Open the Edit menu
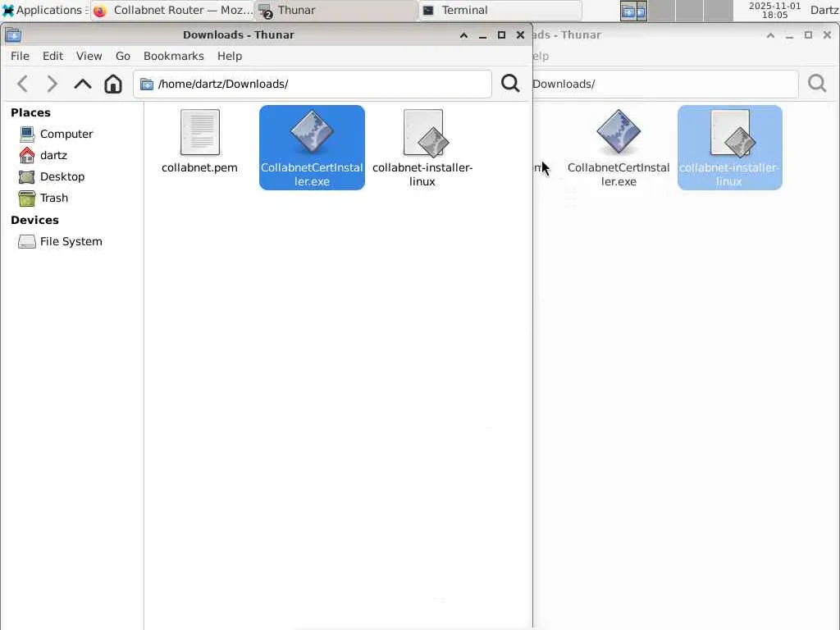The image size is (840, 630). pyautogui.click(x=52, y=56)
